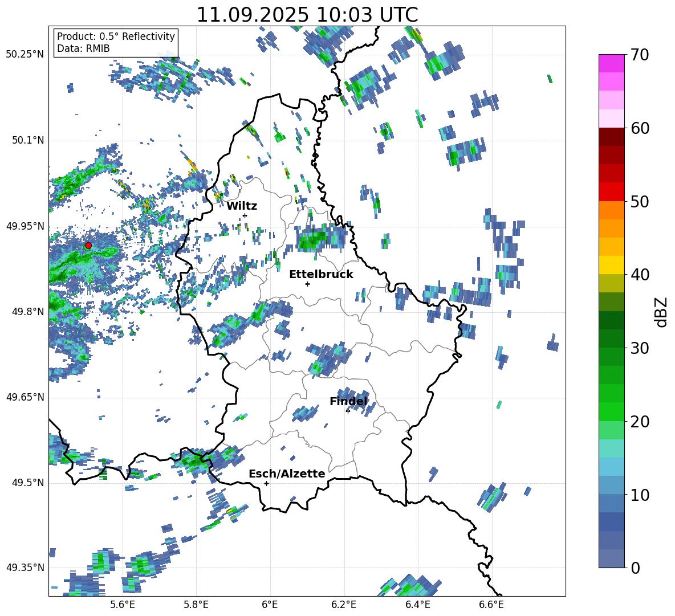This screenshot has width=675, height=616.
Task: Click the 49.65°N latitude label
Action: pyautogui.click(x=25, y=397)
